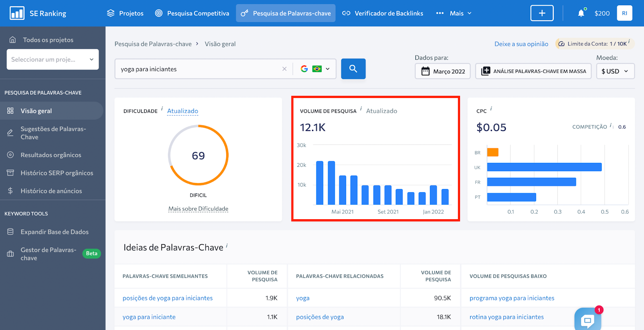Viewport: 644px width, 330px height.
Task: Open the chat support widget
Action: point(588,320)
